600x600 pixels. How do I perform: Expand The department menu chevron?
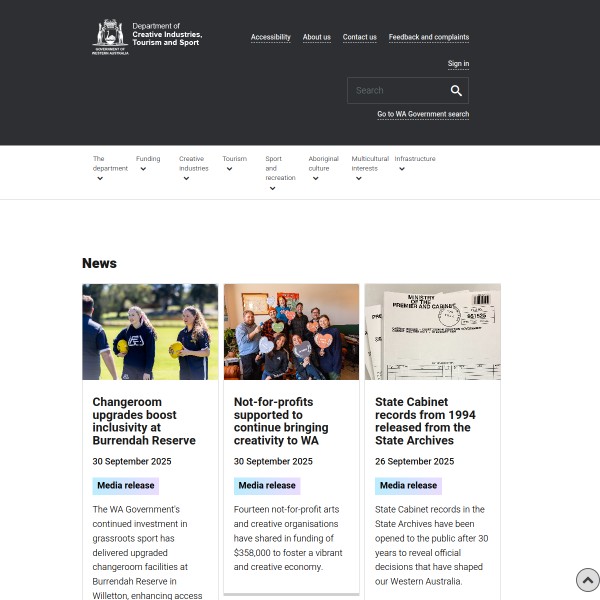[x=100, y=178]
